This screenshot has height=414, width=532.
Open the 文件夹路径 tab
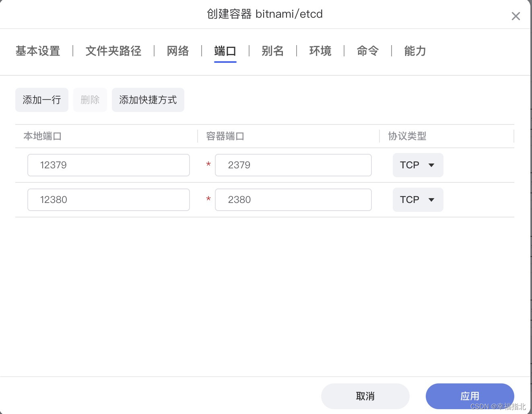coord(113,51)
